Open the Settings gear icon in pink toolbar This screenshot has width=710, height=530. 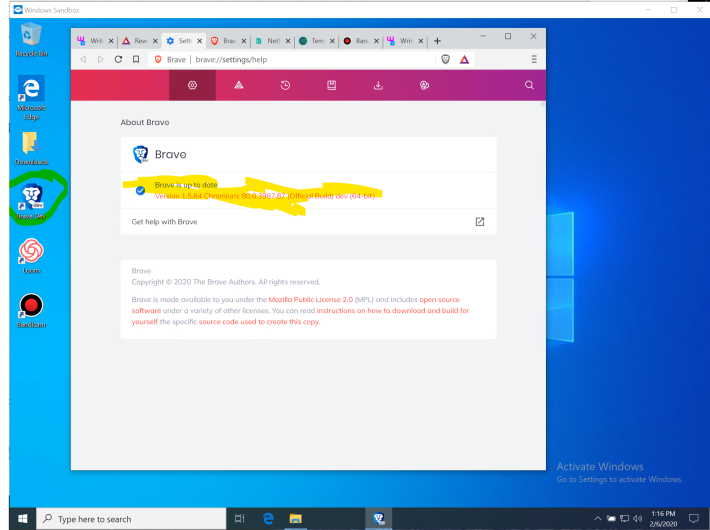(x=192, y=85)
